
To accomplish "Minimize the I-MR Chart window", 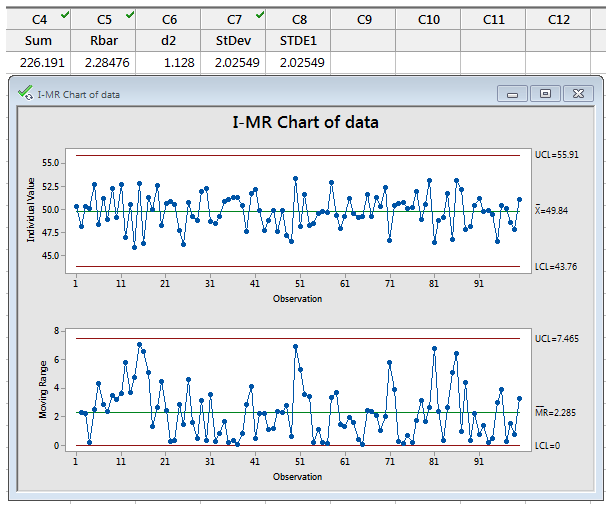I will point(512,93).
